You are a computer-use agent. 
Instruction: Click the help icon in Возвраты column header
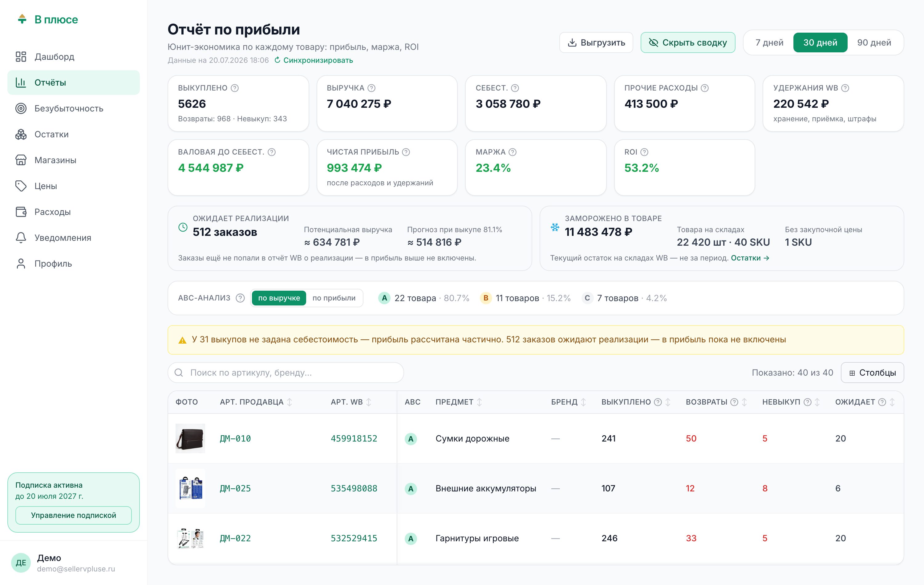tap(734, 402)
